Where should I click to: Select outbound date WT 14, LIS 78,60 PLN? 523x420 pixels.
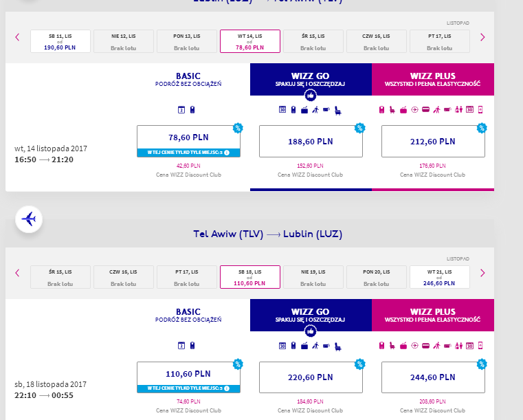(250, 41)
